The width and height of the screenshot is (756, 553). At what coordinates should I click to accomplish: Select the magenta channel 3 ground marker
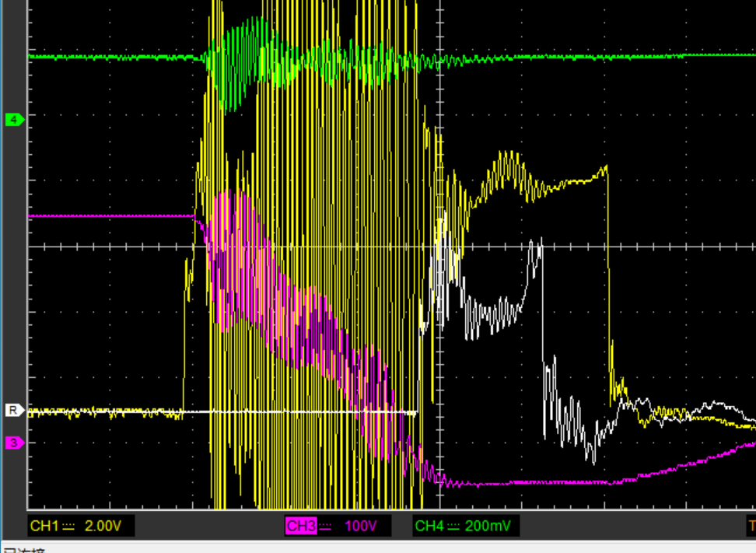(15, 443)
